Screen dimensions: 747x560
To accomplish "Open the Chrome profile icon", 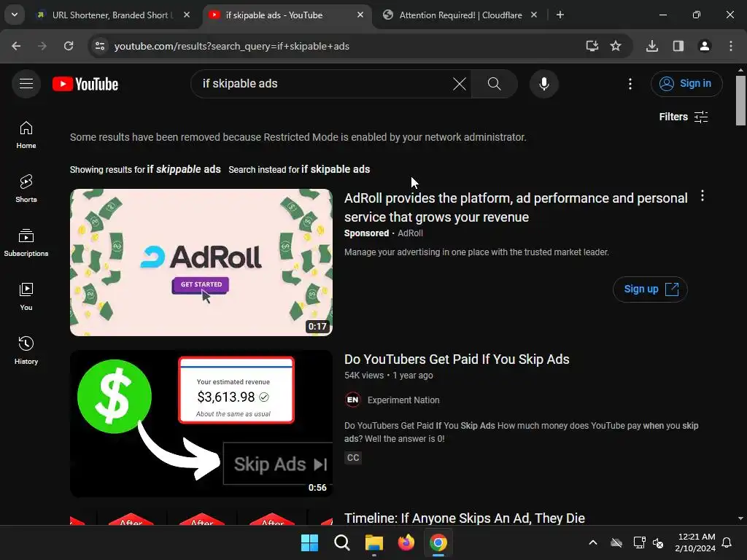I will coord(704,46).
